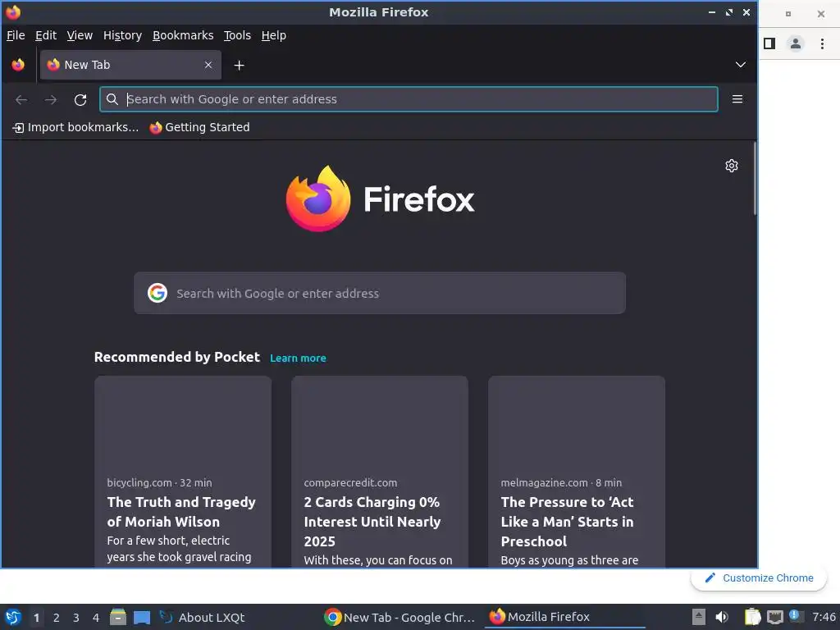Click the forward navigation arrow
Screen dimensions: 840x630
click(50, 99)
